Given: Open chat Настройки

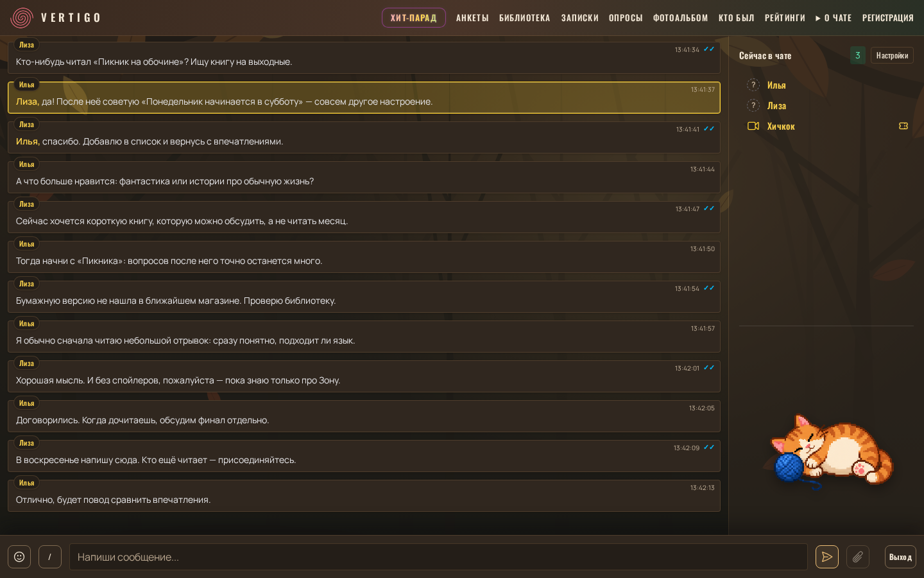Looking at the screenshot, I should click(892, 55).
